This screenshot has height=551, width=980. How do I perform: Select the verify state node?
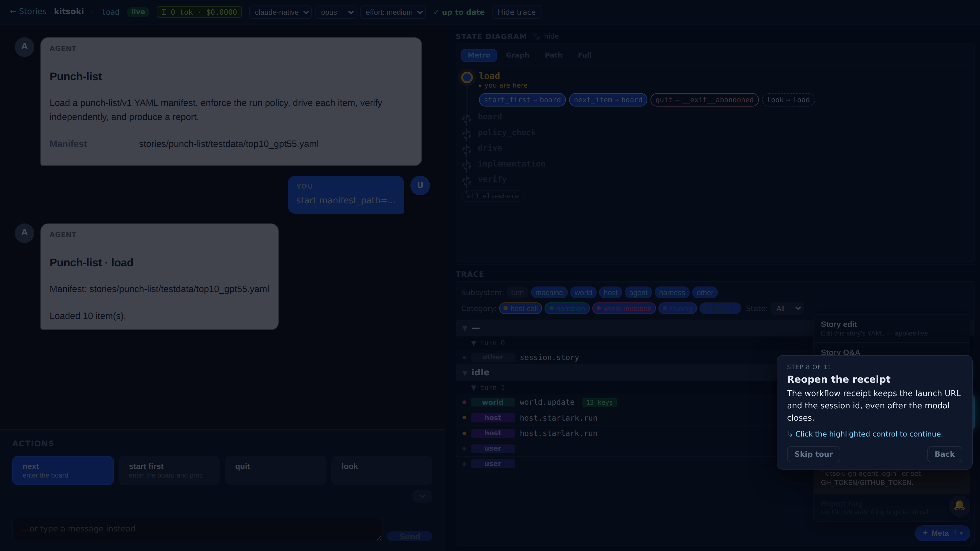point(492,179)
